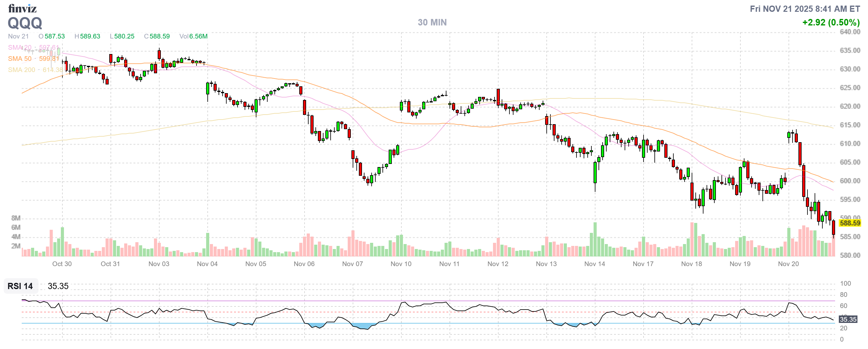Click the 35.35 RSI value tag on right axis
Image resolution: width=868 pixels, height=349 pixels.
pyautogui.click(x=848, y=319)
